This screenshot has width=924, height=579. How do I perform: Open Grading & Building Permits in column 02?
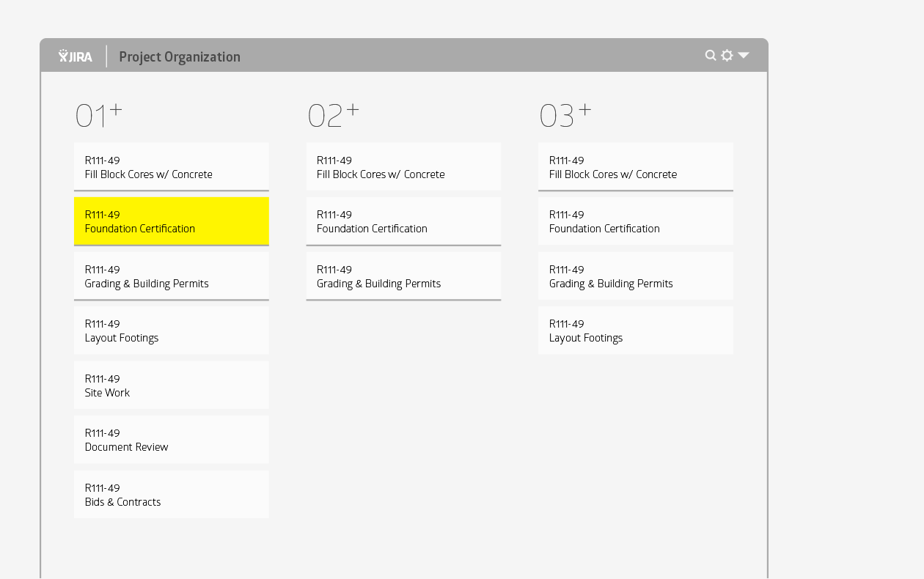(403, 276)
